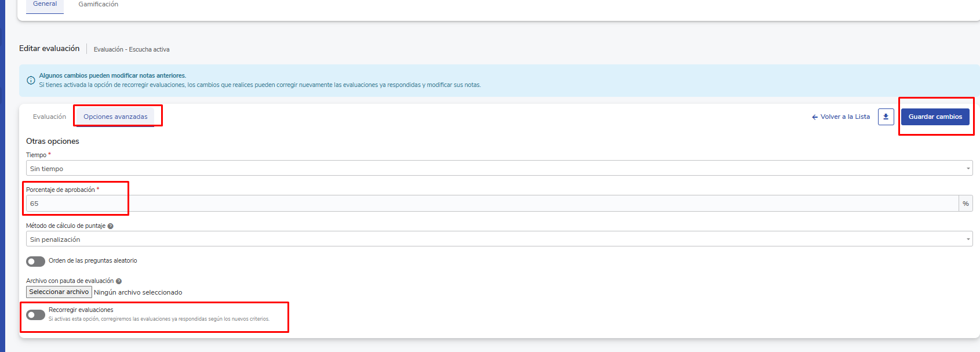Click the Evaluación - Escucha activa breadcrumb text
Screen dimensions: 980x352
[x=132, y=49]
